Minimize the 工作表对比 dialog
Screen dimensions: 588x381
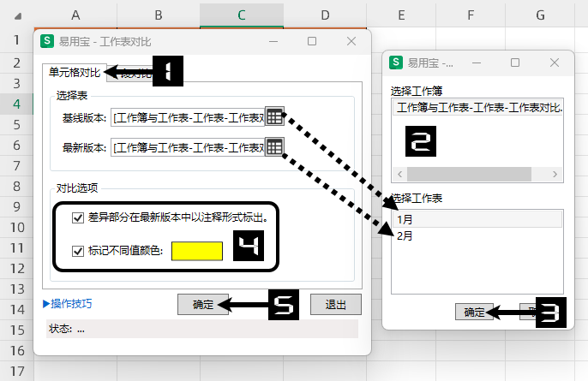(x=273, y=41)
